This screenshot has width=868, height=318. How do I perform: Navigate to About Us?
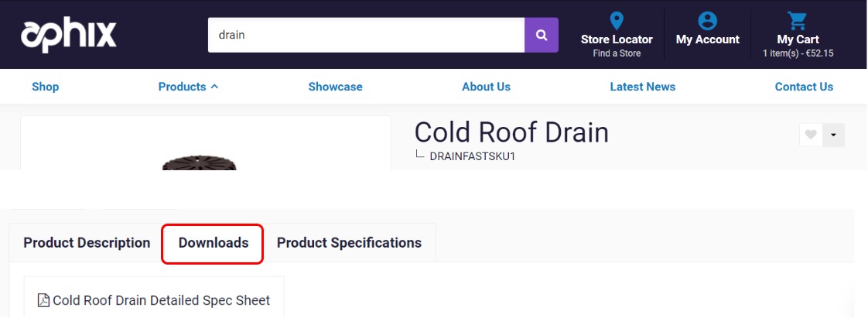coord(486,87)
